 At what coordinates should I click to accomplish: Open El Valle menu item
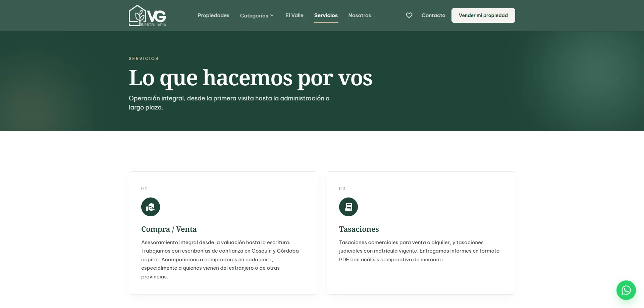[294, 15]
